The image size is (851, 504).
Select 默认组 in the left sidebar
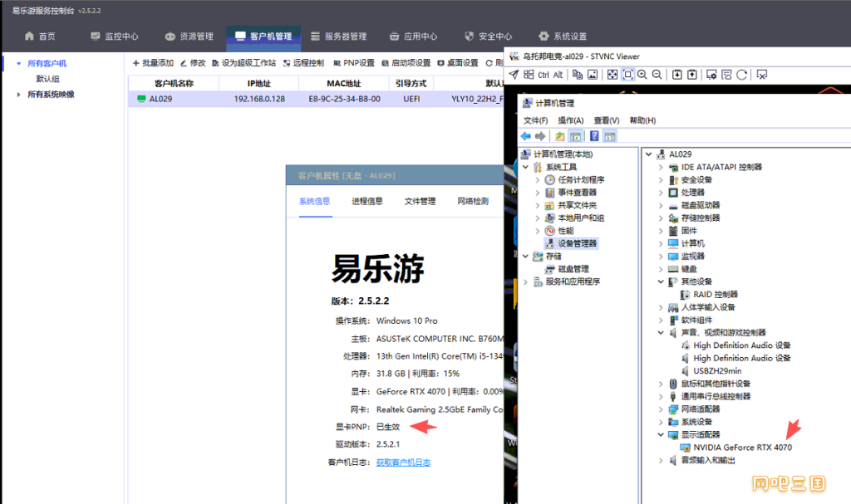(47, 79)
